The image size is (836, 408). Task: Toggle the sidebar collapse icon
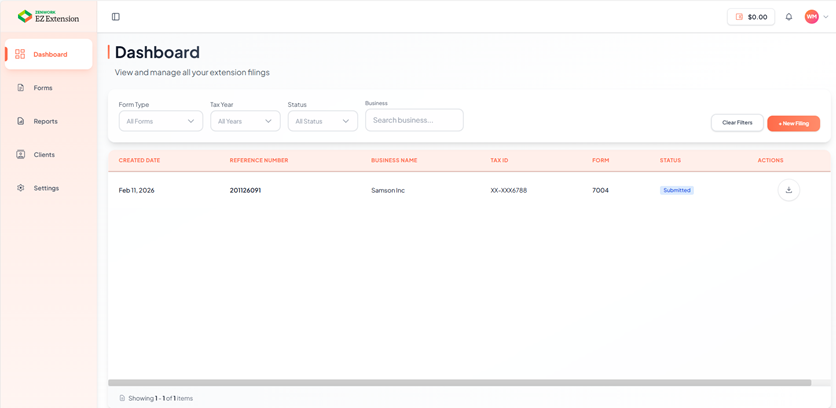pos(116,17)
